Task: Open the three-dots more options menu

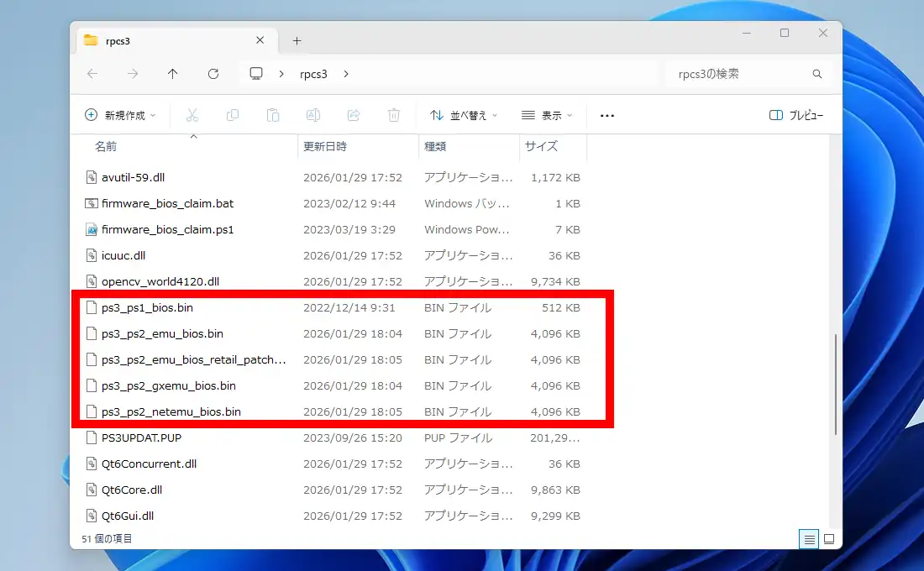Action: (x=607, y=115)
